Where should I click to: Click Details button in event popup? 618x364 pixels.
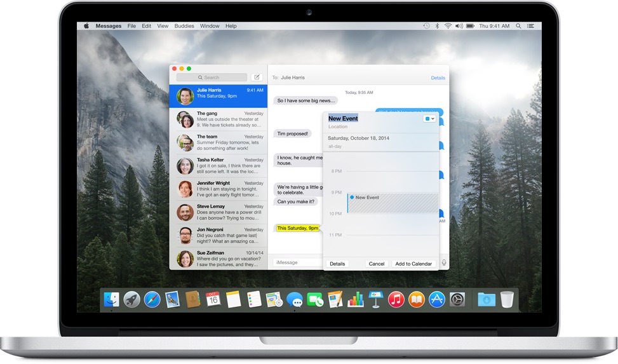[337, 264]
